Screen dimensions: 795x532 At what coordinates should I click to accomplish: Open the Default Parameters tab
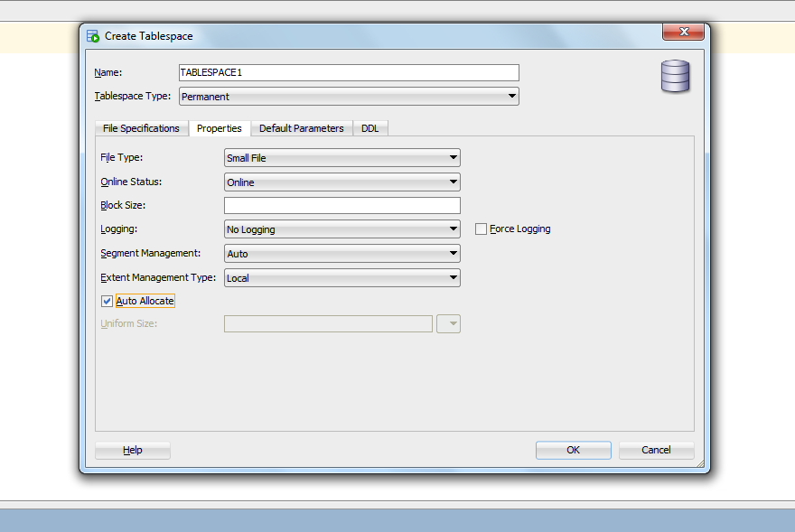[x=301, y=128]
